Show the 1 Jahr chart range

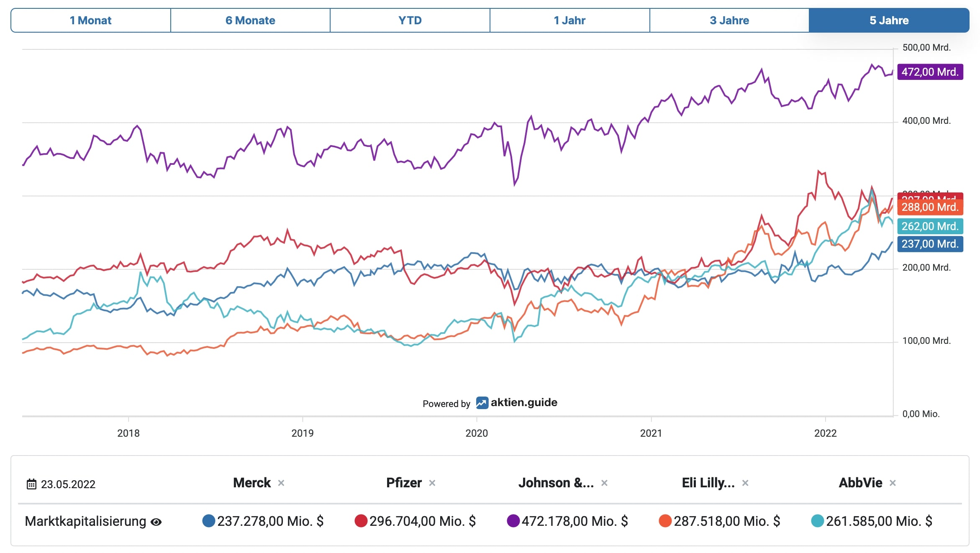point(570,20)
